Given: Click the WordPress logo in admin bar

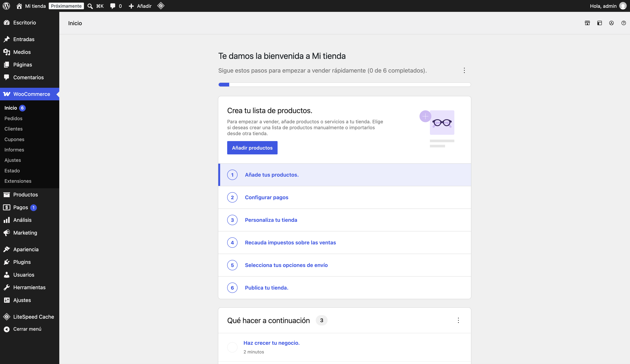Looking at the screenshot, I should tap(6, 6).
